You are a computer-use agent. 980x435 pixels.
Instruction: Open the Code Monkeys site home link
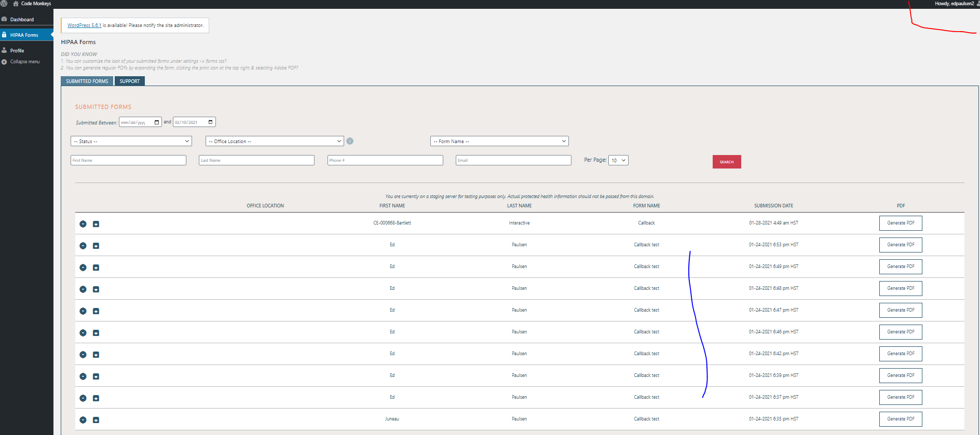coord(32,4)
